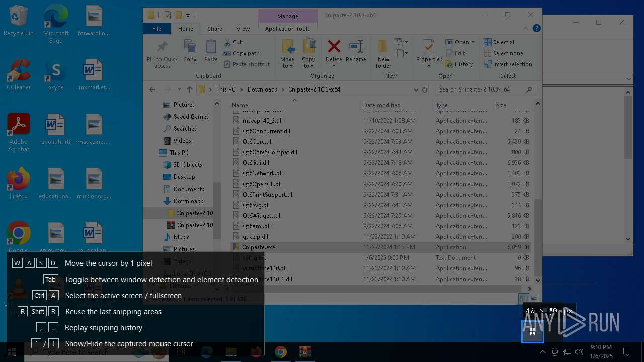Expand the Open button dropdown arrow
644x362 pixels.
coord(473,42)
